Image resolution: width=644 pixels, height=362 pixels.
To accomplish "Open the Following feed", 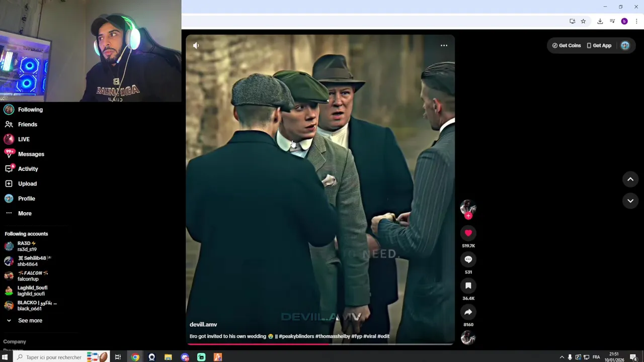I will pos(23,110).
